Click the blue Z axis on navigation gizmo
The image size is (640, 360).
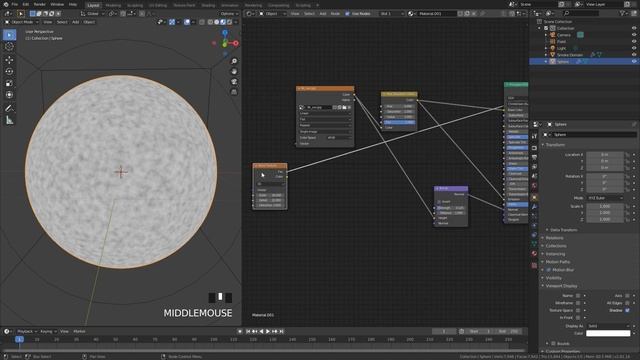[225, 33]
